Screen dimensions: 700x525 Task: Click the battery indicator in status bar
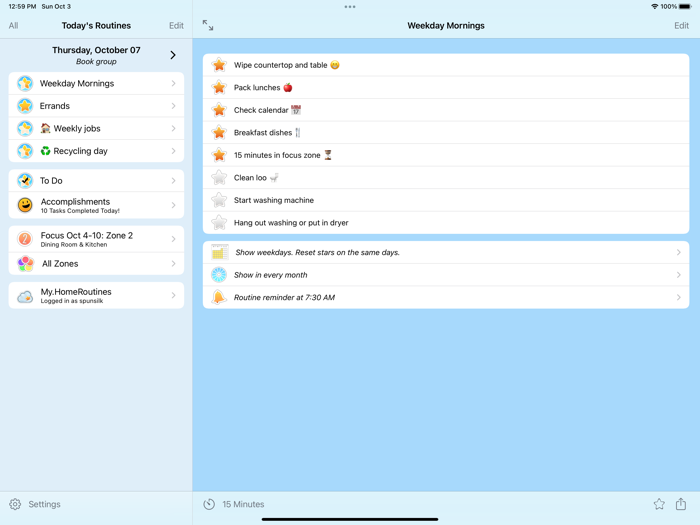tap(685, 7)
